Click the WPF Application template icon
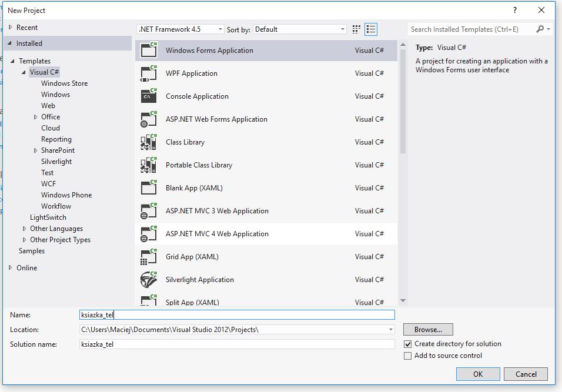Image resolution: width=562 pixels, height=392 pixels. point(149,73)
